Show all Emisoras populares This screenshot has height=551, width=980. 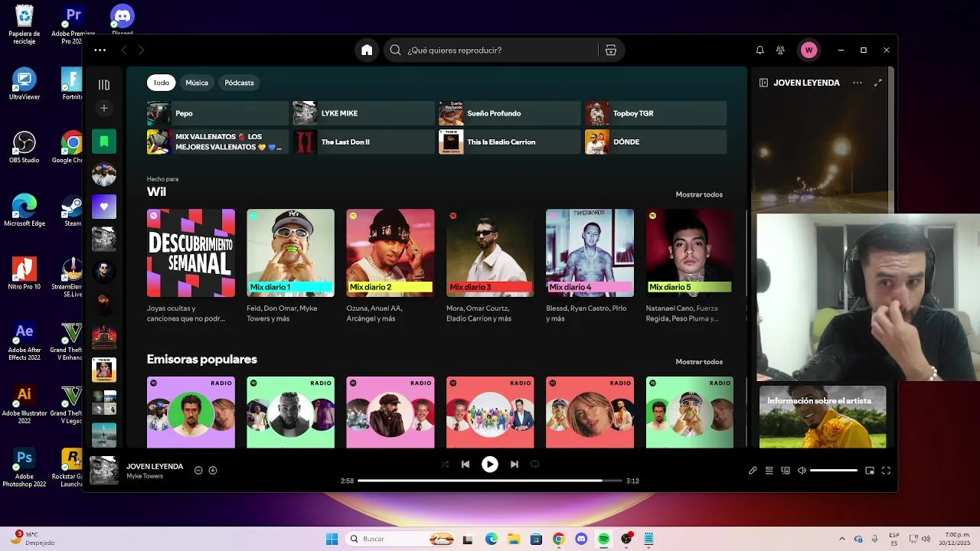click(x=699, y=361)
